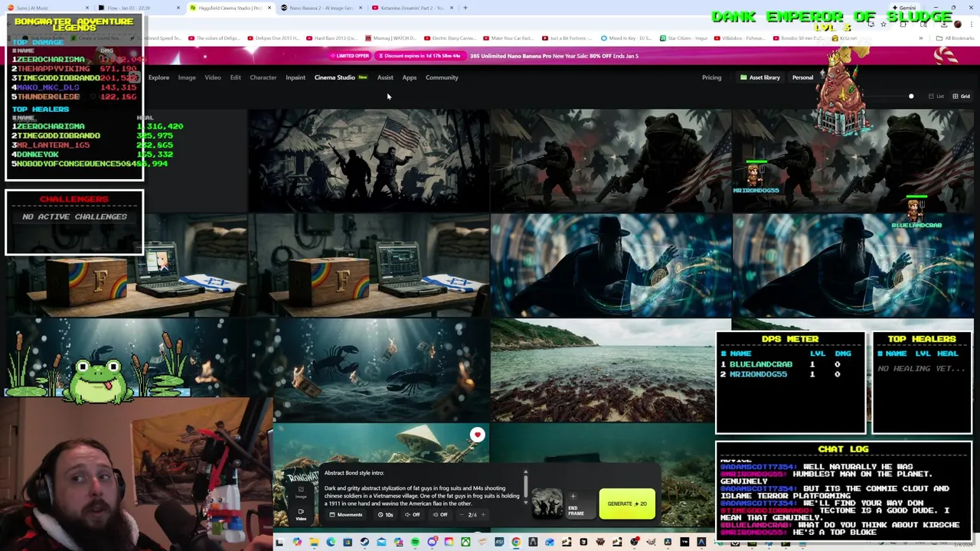Click into the prompt text field
Image resolution: width=980 pixels, height=551 pixels.
(x=421, y=487)
